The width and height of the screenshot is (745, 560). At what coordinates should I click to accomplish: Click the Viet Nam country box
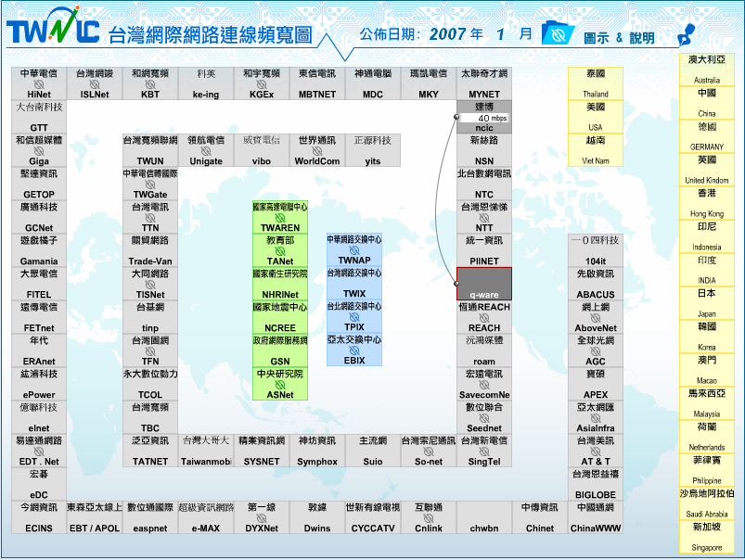[596, 150]
